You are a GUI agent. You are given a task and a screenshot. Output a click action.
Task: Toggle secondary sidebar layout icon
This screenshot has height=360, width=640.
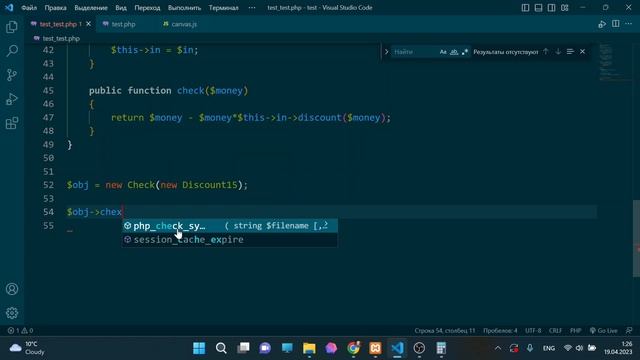pos(551,7)
